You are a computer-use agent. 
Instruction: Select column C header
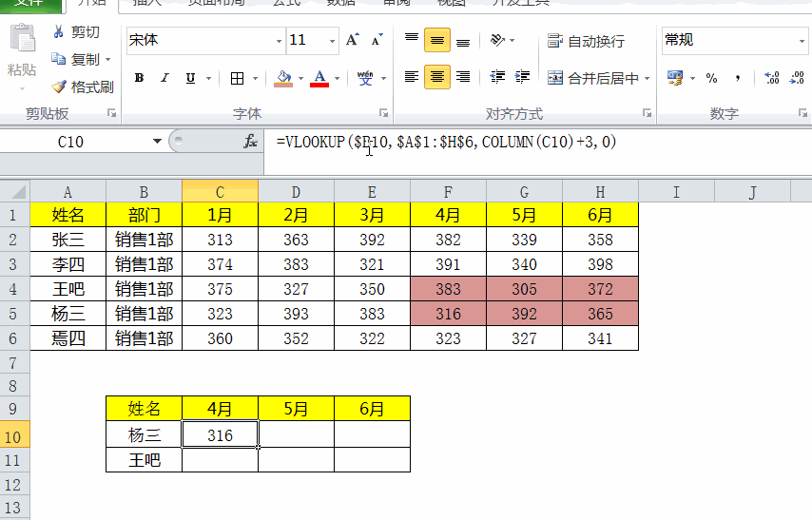pos(220,192)
